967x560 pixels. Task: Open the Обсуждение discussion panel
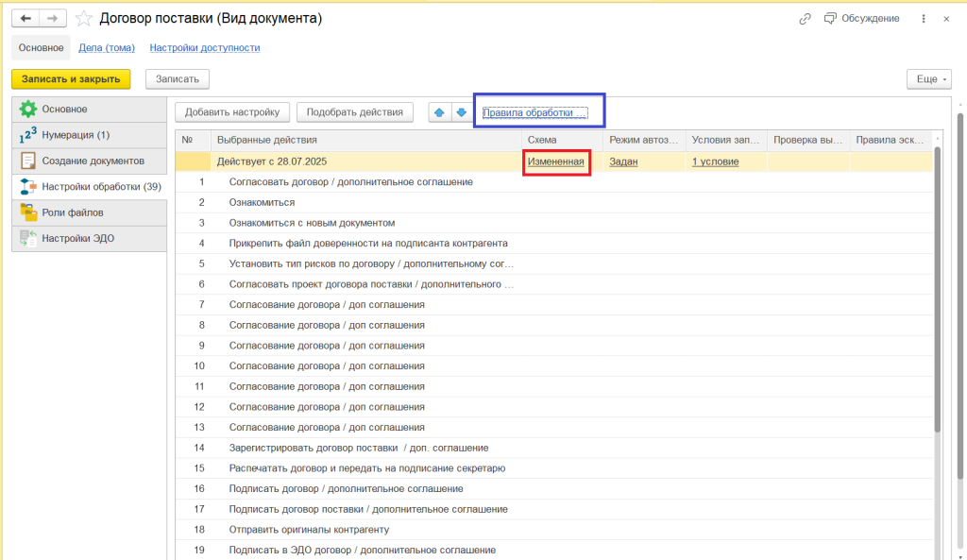[x=861, y=18]
